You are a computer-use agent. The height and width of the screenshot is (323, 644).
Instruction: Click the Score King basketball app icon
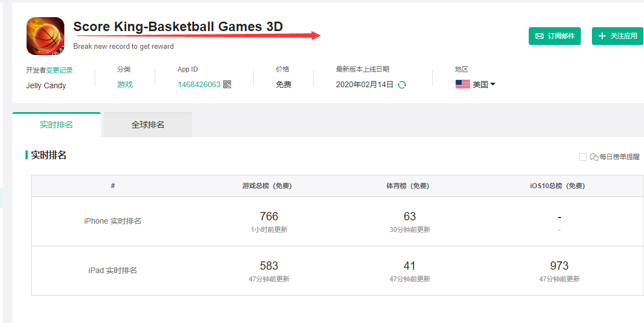[45, 36]
